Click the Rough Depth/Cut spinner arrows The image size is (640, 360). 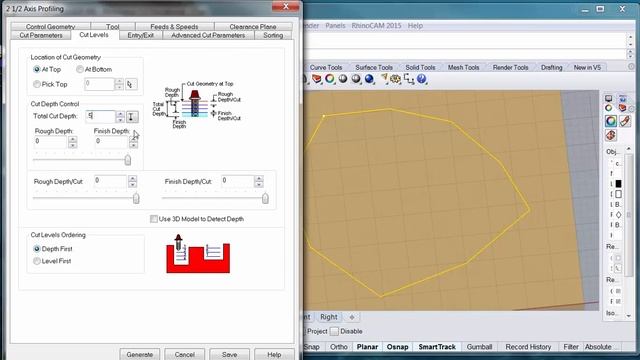pyautogui.click(x=132, y=181)
